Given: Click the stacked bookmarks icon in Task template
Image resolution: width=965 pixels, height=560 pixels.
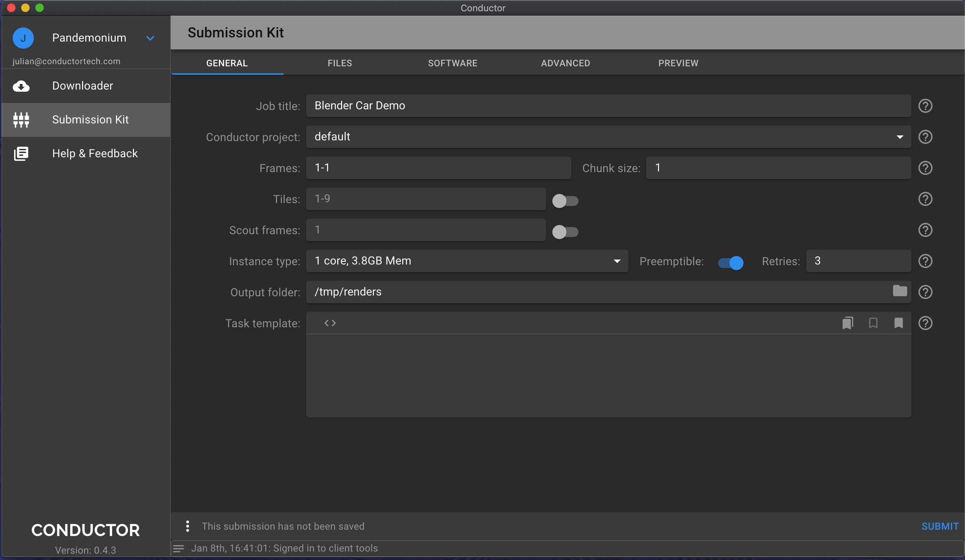Looking at the screenshot, I should (848, 323).
